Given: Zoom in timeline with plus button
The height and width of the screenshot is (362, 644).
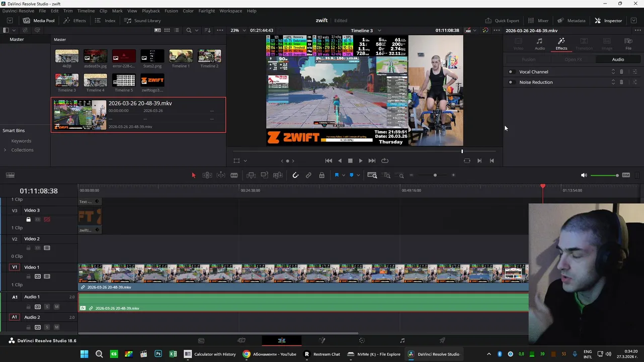Looking at the screenshot, I should [453, 175].
